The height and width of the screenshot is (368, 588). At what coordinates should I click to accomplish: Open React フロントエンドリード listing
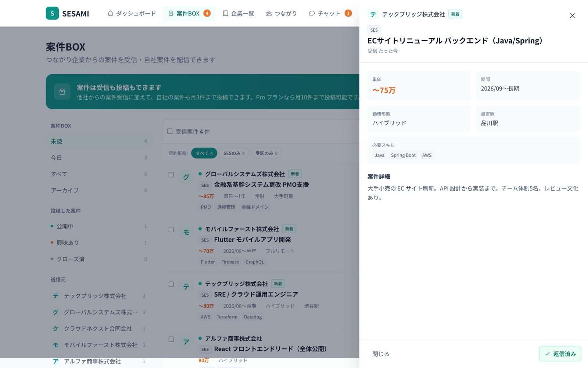tap(270, 349)
